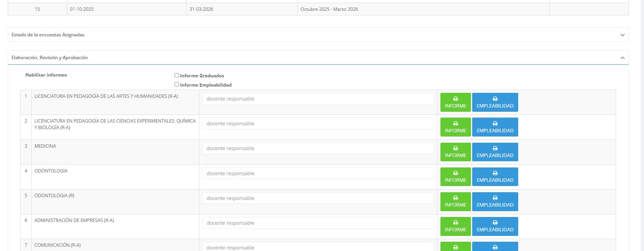Click the Habilitar informes label

point(46,75)
